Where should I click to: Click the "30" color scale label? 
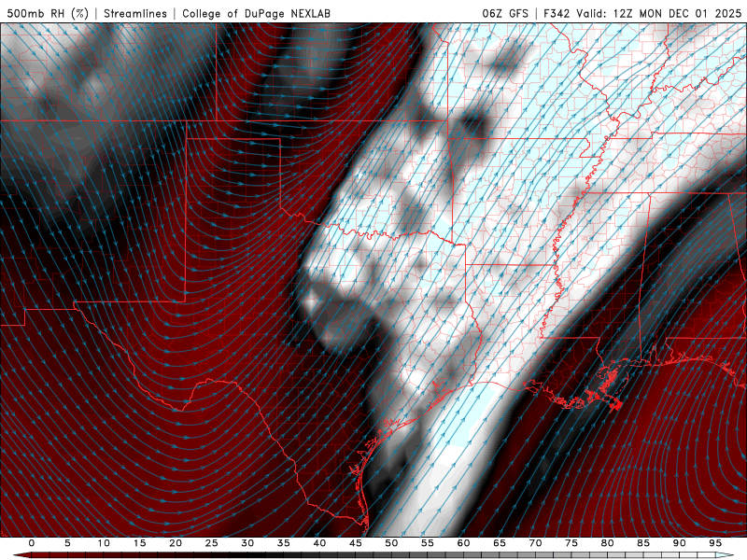(247, 543)
